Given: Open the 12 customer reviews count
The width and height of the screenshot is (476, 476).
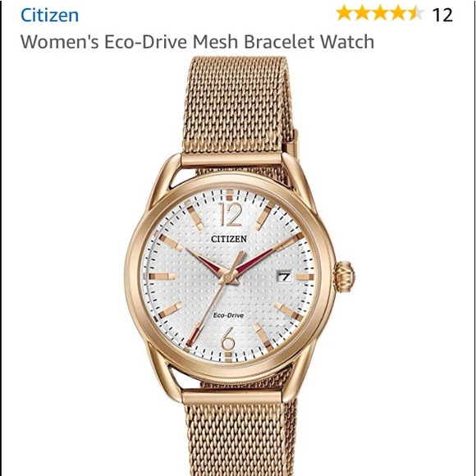Looking at the screenshot, I should (442, 15).
